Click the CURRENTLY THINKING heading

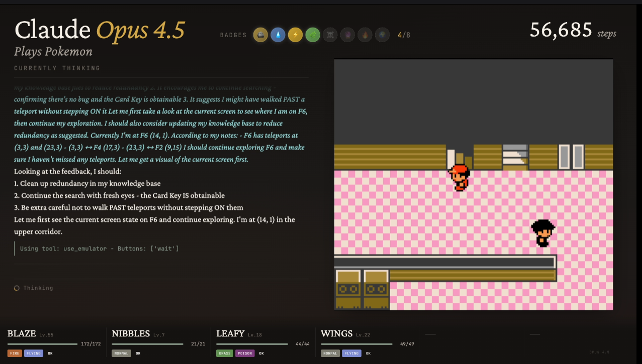pyautogui.click(x=57, y=68)
